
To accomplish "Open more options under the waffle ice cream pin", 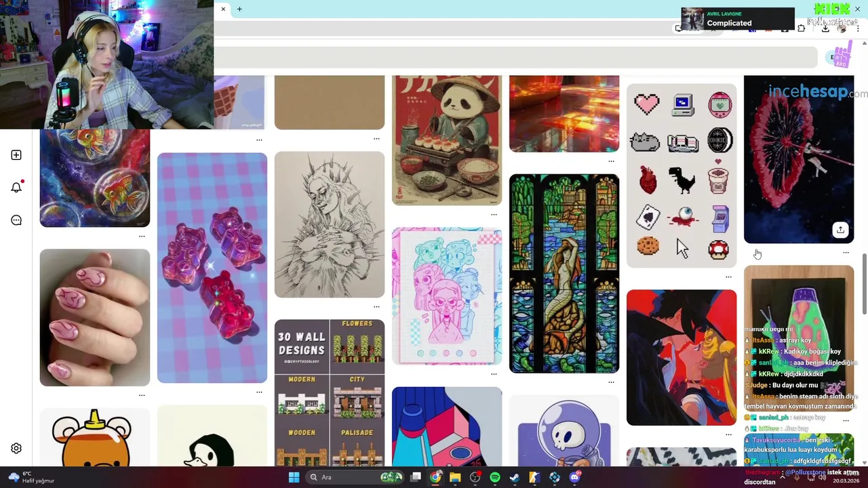I will (259, 140).
